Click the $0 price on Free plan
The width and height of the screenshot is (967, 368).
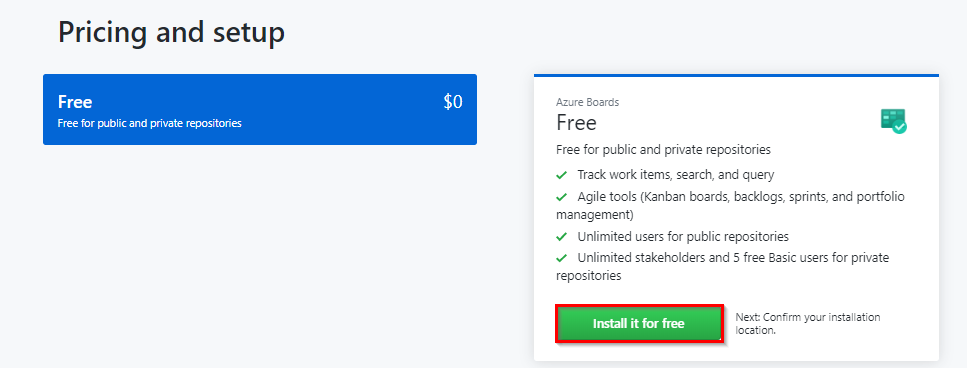tap(453, 102)
